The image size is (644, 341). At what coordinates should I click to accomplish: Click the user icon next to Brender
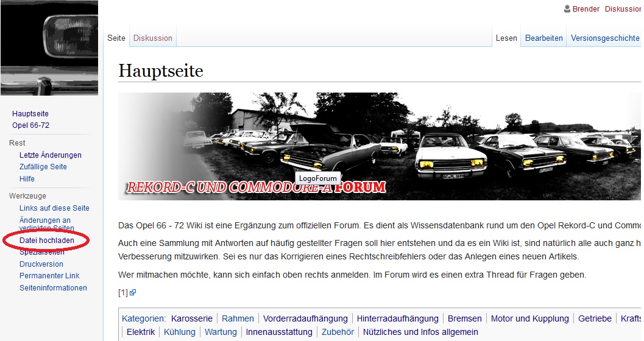[567, 9]
